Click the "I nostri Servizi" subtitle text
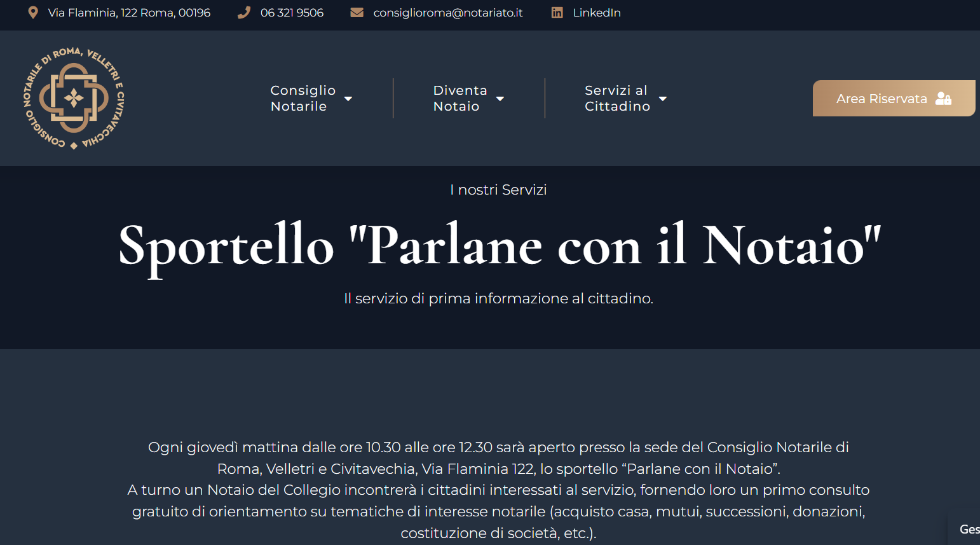 coord(498,190)
